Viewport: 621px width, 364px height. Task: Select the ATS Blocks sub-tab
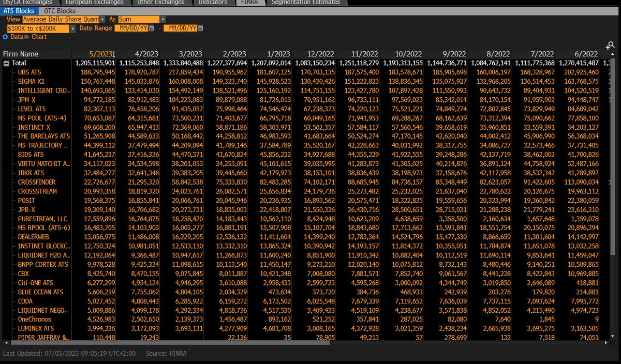19,11
